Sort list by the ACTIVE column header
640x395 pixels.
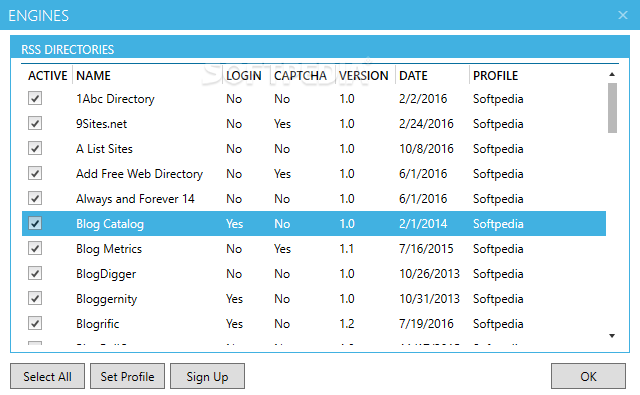tap(47, 75)
